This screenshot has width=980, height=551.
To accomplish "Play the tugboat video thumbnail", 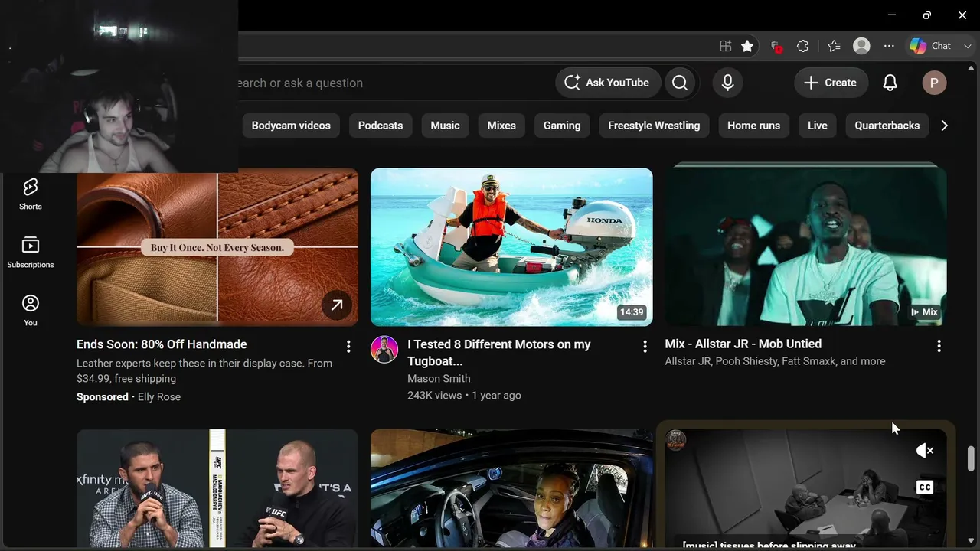I will coord(511,247).
